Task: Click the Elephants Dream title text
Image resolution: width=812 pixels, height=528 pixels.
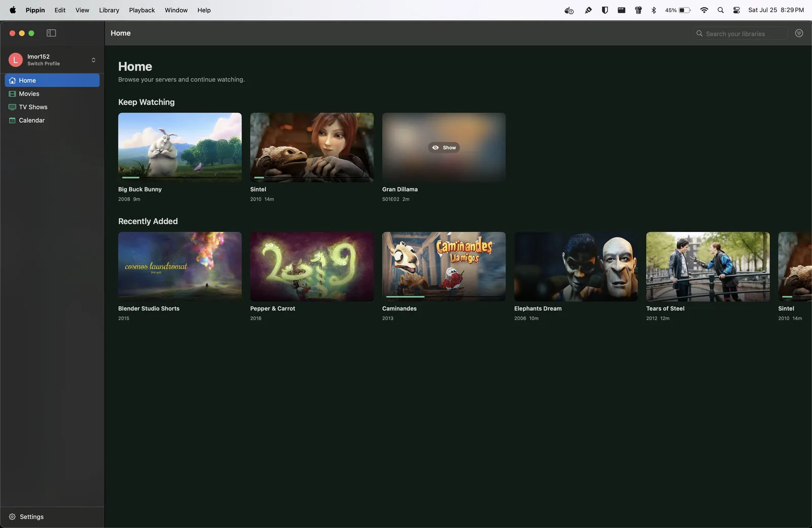Action: (x=538, y=309)
